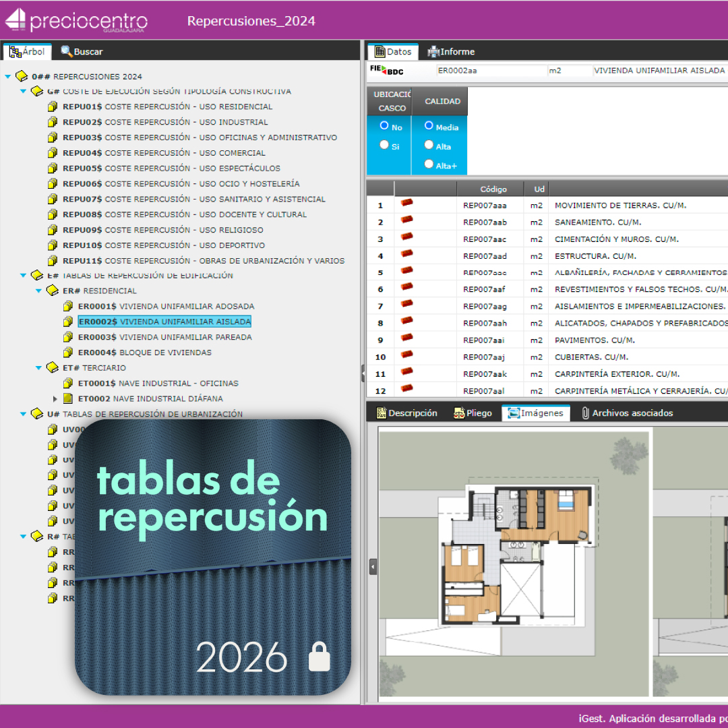Click the brick icon in row REP007aai
Screen dimensions: 728x728
[406, 338]
